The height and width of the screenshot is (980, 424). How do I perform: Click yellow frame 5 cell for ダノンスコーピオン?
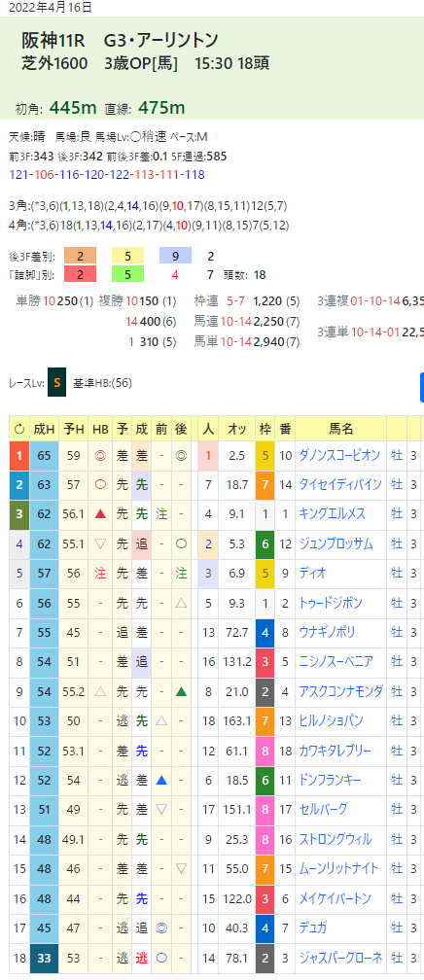(x=265, y=456)
